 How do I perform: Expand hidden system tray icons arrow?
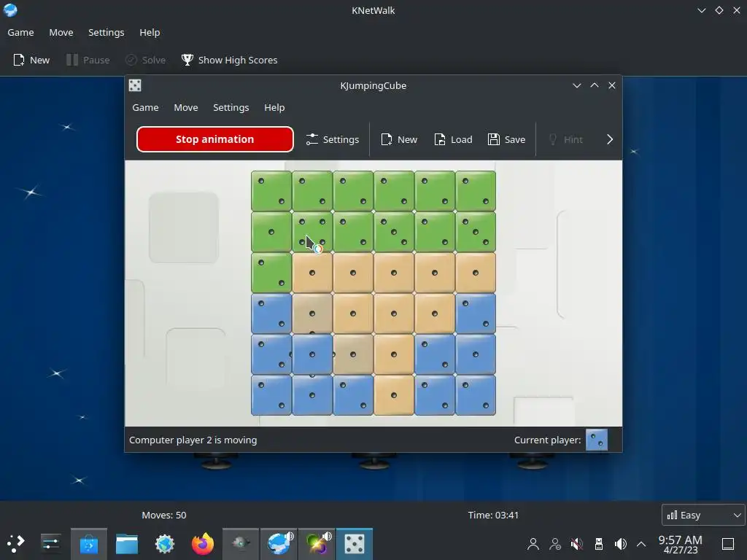pos(641,544)
